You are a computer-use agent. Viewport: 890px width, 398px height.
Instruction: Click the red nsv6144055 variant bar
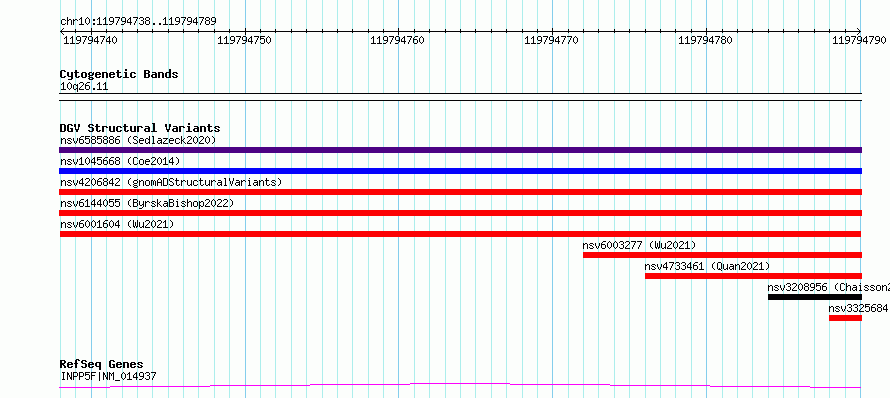click(x=460, y=213)
